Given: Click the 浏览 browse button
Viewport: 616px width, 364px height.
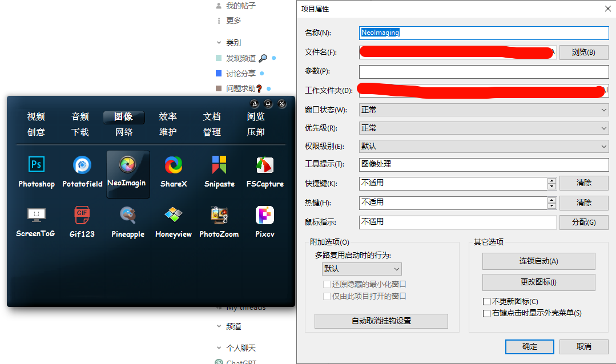Looking at the screenshot, I should [583, 52].
